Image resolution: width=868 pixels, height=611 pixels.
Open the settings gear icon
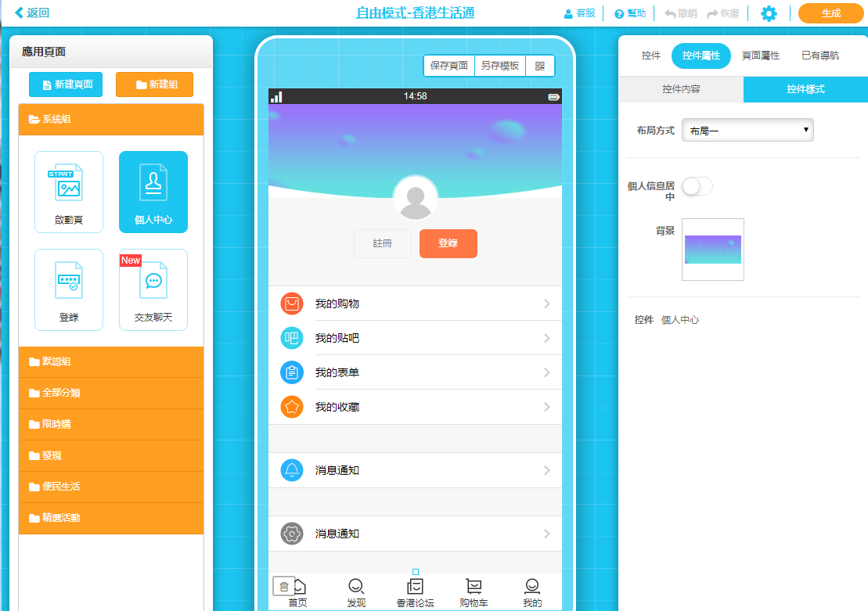(x=769, y=13)
